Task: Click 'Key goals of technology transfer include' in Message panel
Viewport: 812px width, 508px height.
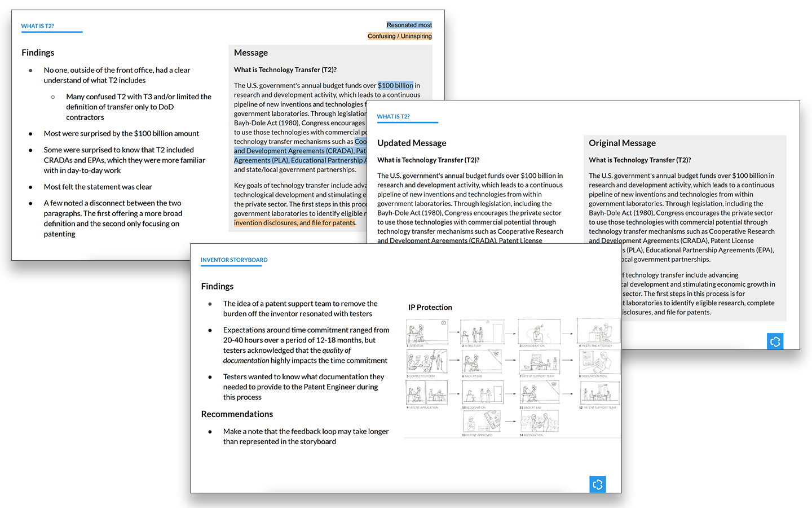Action: coord(300,185)
